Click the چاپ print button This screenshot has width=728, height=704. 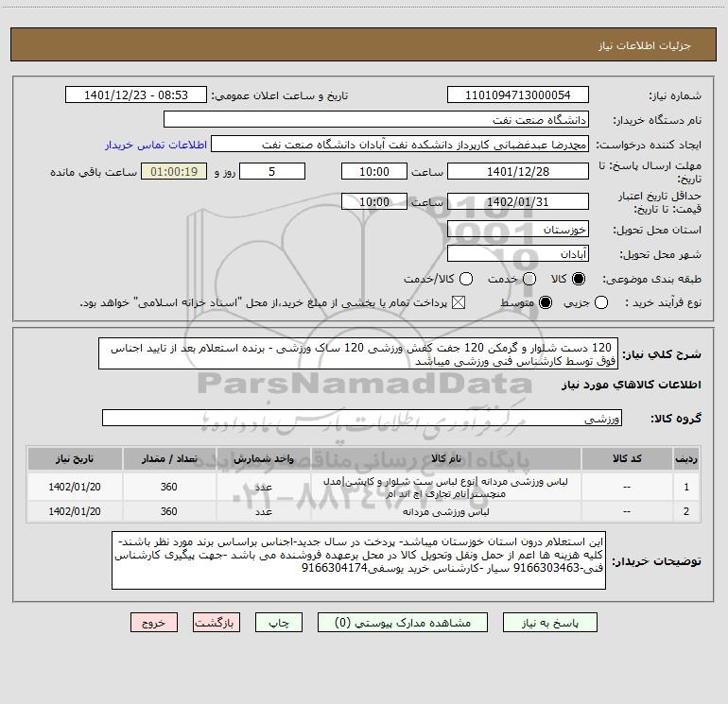tap(279, 623)
